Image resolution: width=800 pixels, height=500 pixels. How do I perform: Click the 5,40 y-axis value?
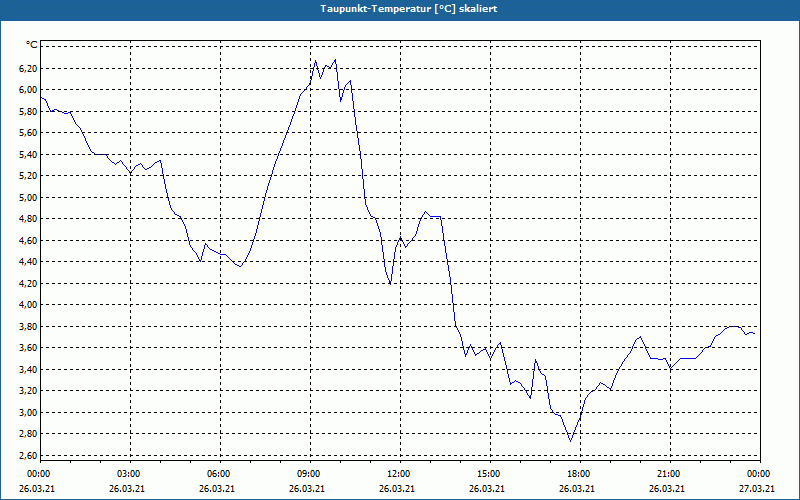tap(29, 154)
